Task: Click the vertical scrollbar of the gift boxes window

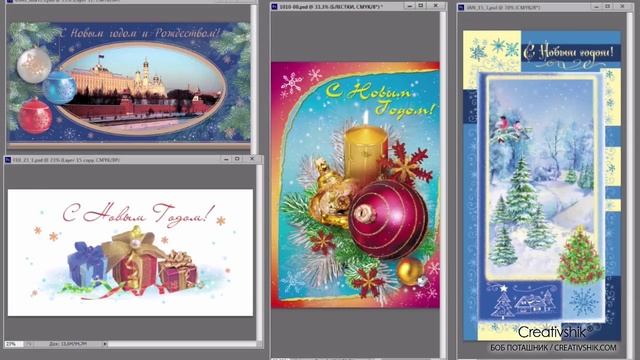Action: coord(259,253)
